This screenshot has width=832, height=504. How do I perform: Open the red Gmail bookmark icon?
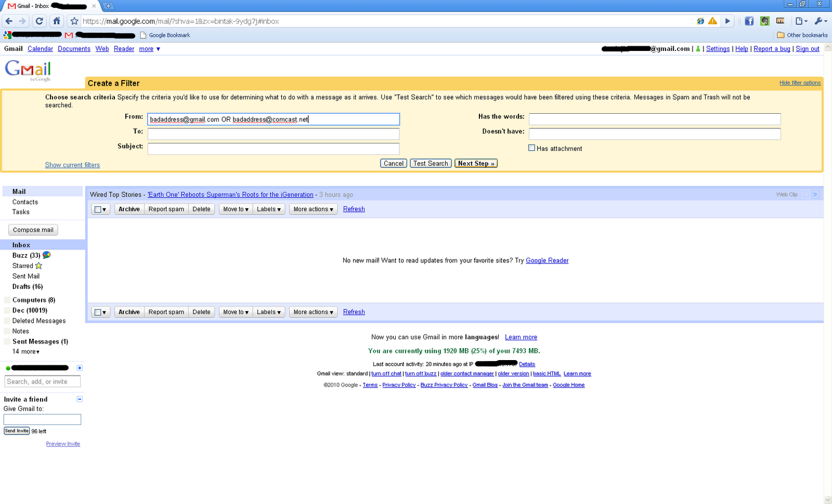coord(69,35)
